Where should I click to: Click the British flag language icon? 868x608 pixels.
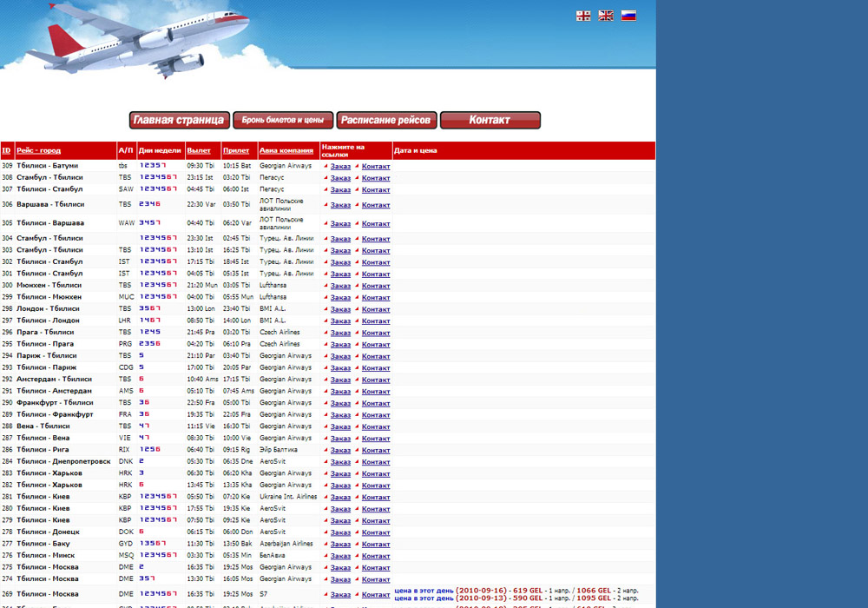click(606, 16)
